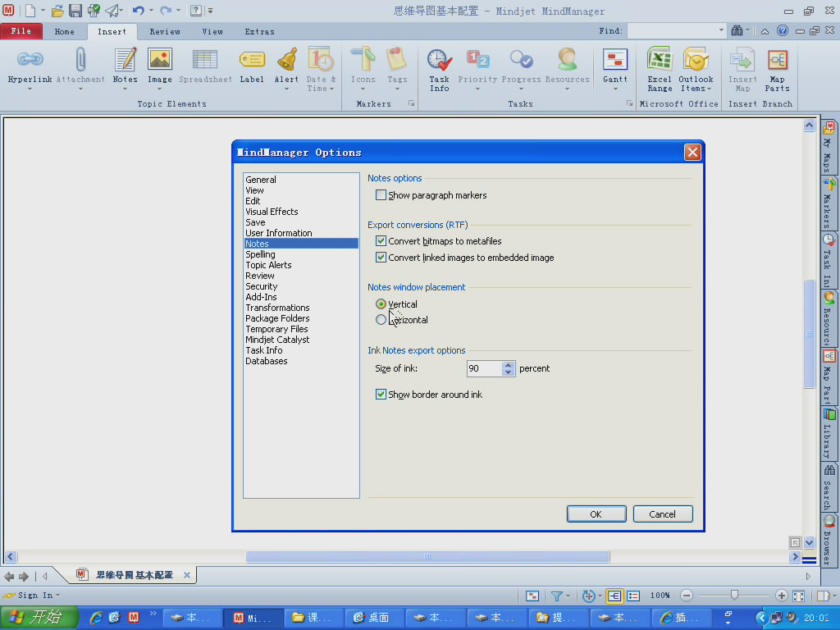Click the Outlook Items icon

click(x=696, y=59)
